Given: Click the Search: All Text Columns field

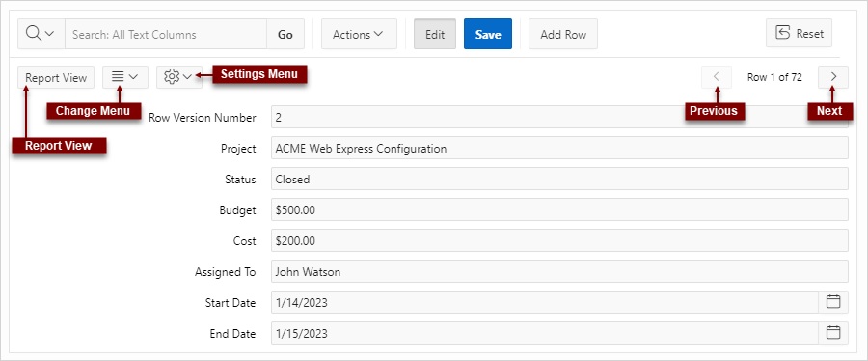Looking at the screenshot, I should coord(166,34).
